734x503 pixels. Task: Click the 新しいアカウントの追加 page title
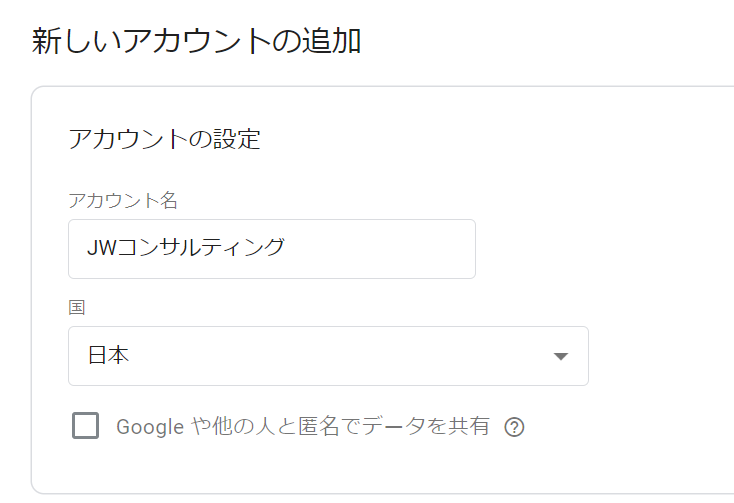pos(197,42)
